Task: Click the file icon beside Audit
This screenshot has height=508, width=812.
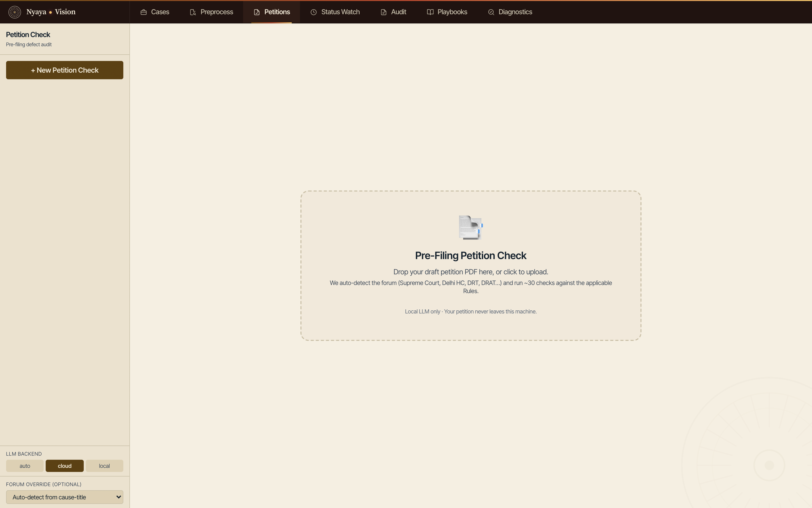Action: [383, 12]
